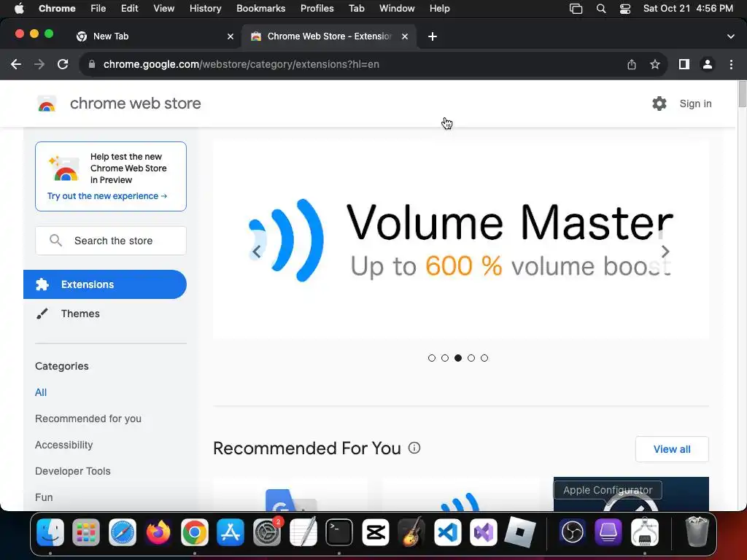Go back using the browser back arrow
This screenshot has height=560, width=747.
pos(16,64)
